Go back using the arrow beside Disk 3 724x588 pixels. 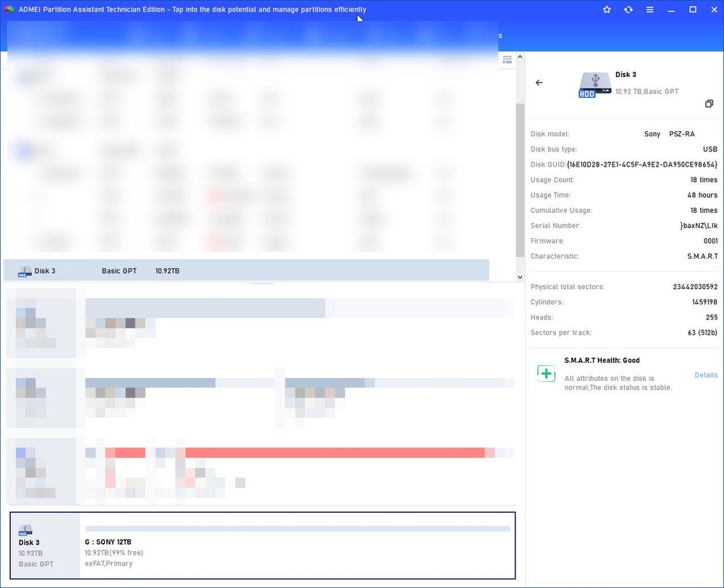click(x=539, y=83)
